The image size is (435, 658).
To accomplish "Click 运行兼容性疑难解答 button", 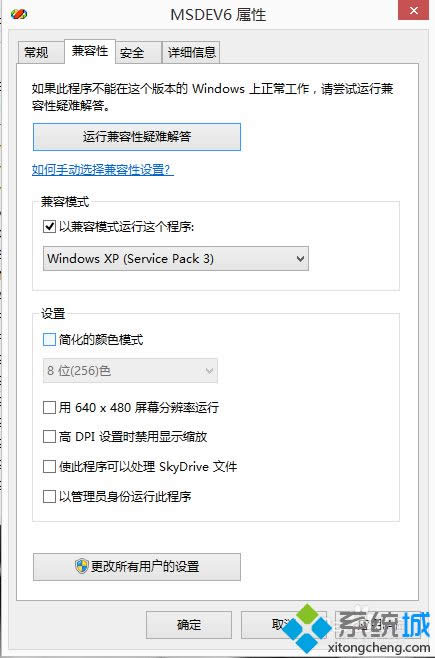I will click(137, 137).
